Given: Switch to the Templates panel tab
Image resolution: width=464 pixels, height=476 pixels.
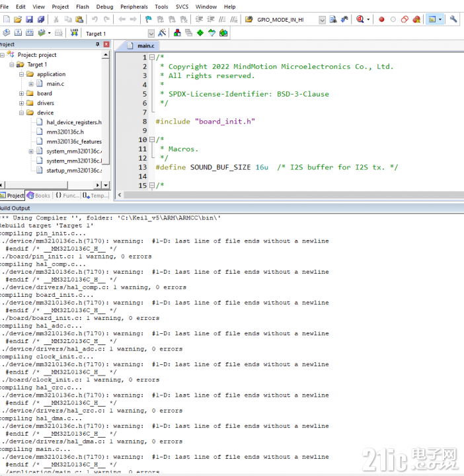Looking at the screenshot, I should click(x=95, y=196).
